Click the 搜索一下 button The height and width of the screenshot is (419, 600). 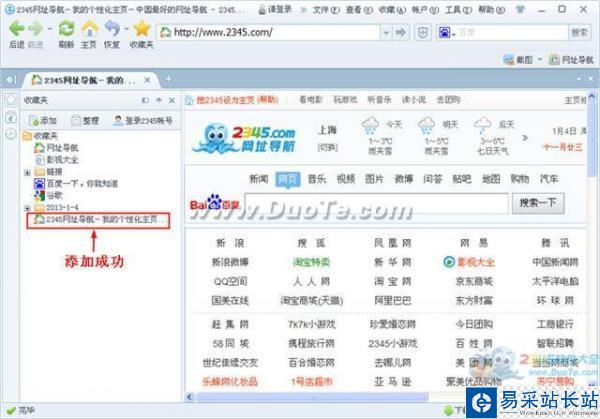(x=538, y=203)
